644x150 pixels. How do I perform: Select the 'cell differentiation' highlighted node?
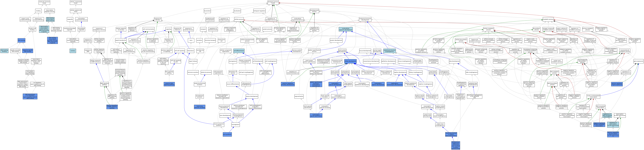[x=239, y=51]
